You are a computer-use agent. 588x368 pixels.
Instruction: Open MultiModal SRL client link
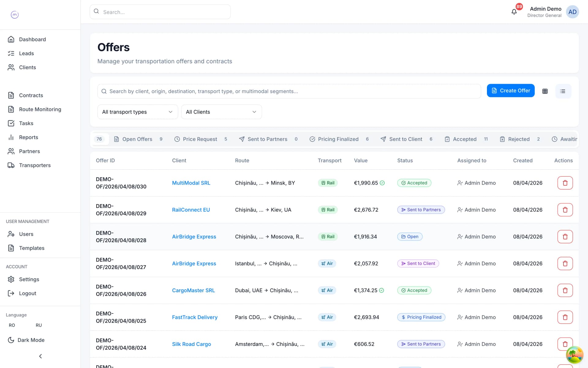tap(191, 183)
